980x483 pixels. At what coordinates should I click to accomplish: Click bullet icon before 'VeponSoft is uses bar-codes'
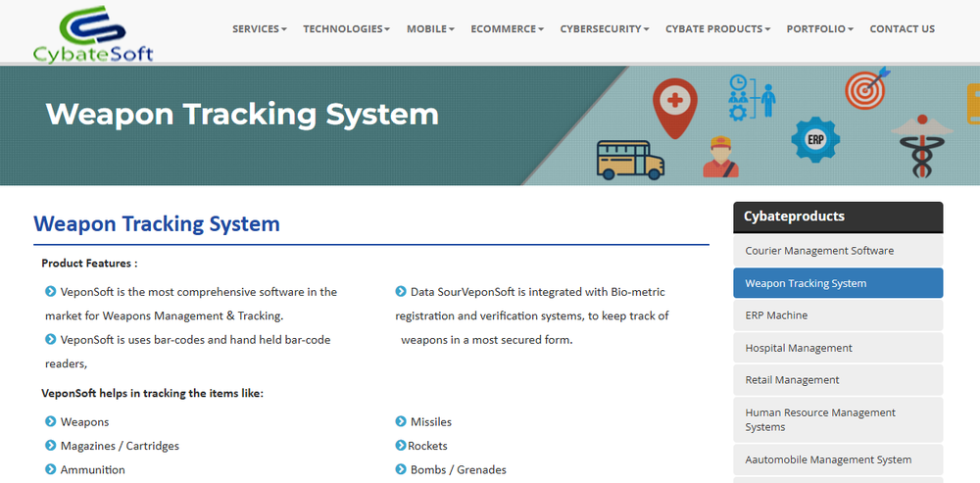[x=51, y=340]
